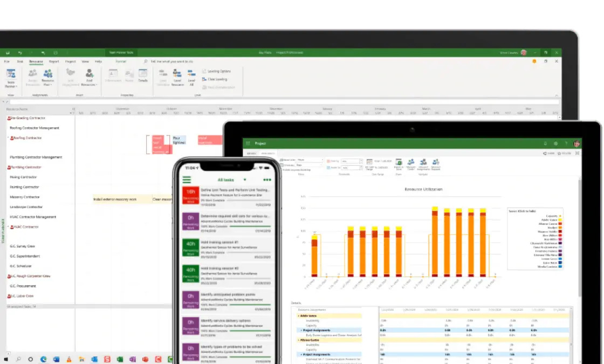This screenshot has height=364, width=604.
Task: Select the G.C. Procurement row
Action: 23,286
